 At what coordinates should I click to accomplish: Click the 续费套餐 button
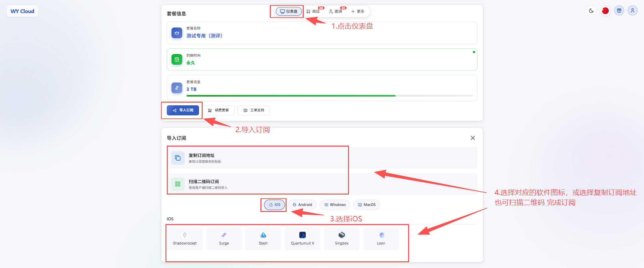point(218,110)
